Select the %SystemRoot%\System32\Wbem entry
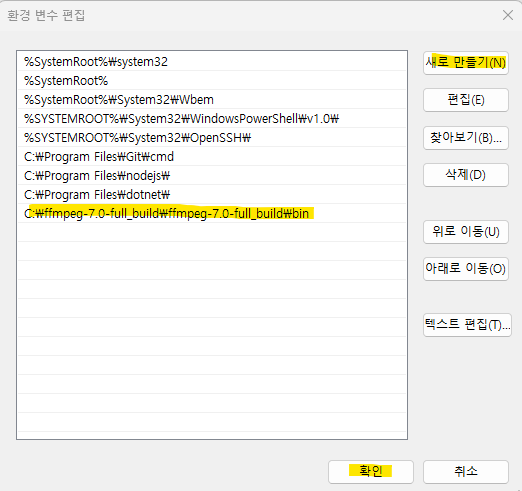The width and height of the screenshot is (522, 491). pyautogui.click(x=212, y=100)
